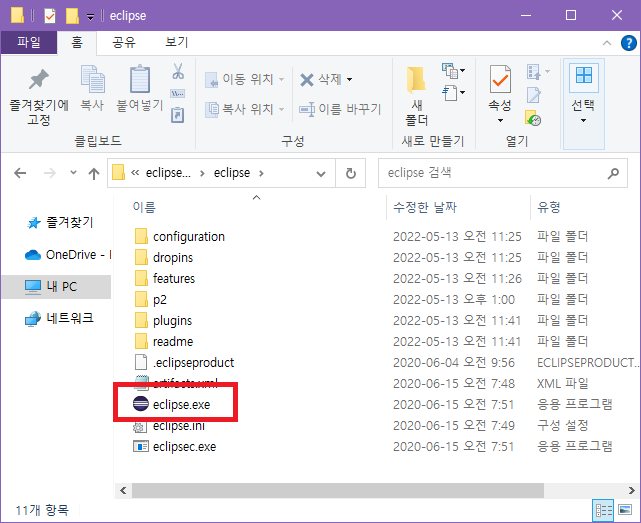
Task: Select the dropins folder
Action: click(x=164, y=258)
